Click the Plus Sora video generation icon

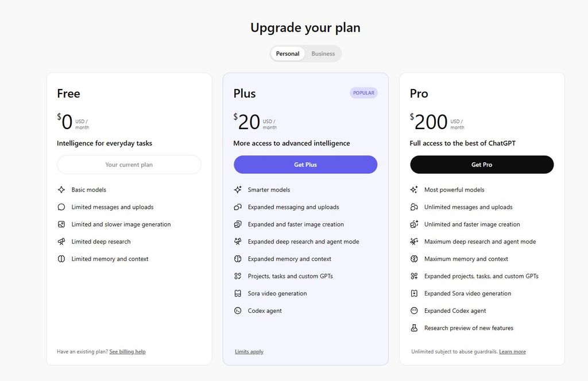(238, 293)
